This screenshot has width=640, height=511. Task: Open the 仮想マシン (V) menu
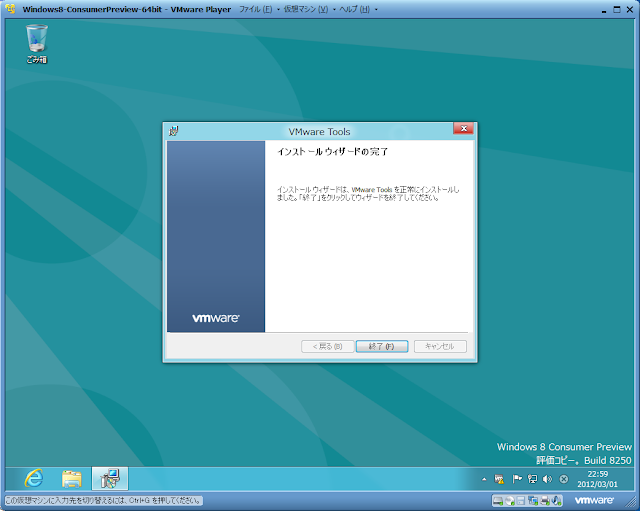(x=306, y=9)
